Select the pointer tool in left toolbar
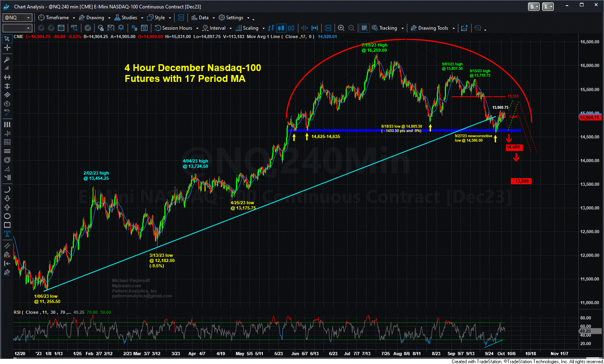 [x=6, y=39]
